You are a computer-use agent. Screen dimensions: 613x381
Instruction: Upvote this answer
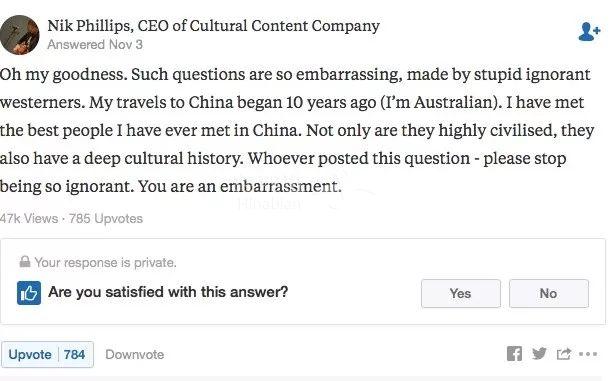[30, 355]
